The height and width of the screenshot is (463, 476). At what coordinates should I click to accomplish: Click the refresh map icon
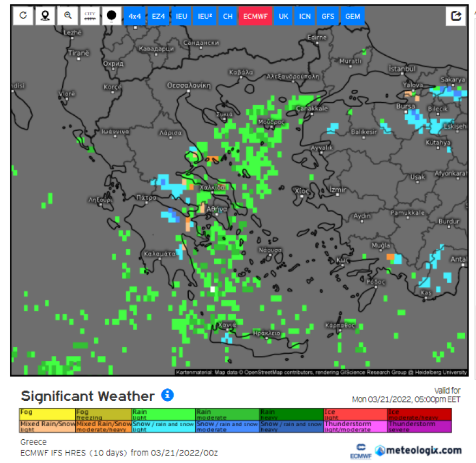pos(23,16)
